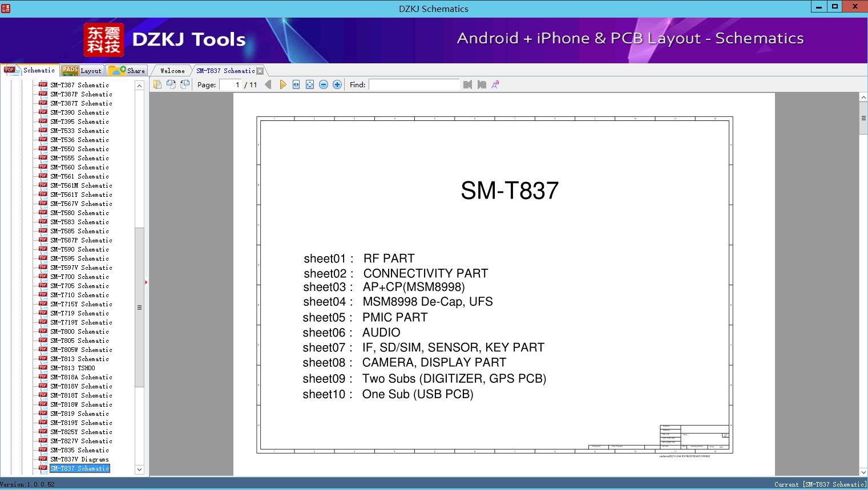Screen dimensions: 868x490
Task: Open SM-T827V Schematic in tree
Action: [81, 441]
